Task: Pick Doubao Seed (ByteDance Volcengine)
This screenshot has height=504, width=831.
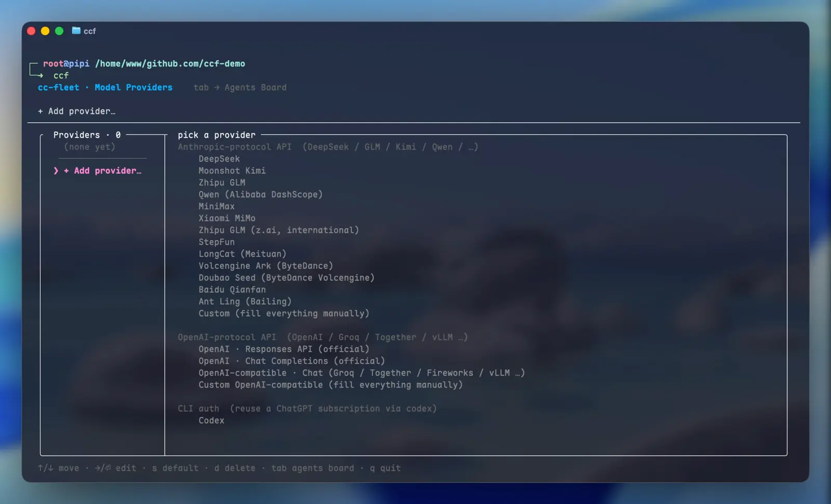Action: [x=287, y=278]
